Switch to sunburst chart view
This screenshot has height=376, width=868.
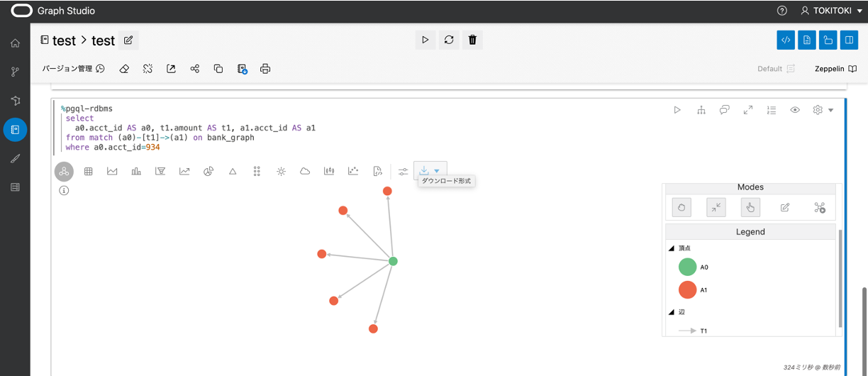(281, 171)
